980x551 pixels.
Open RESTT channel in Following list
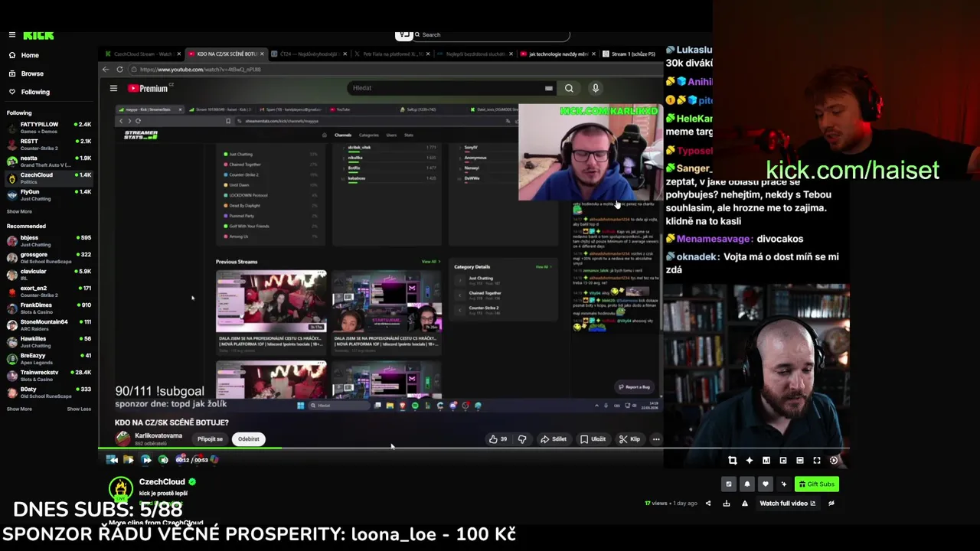[x=49, y=144]
